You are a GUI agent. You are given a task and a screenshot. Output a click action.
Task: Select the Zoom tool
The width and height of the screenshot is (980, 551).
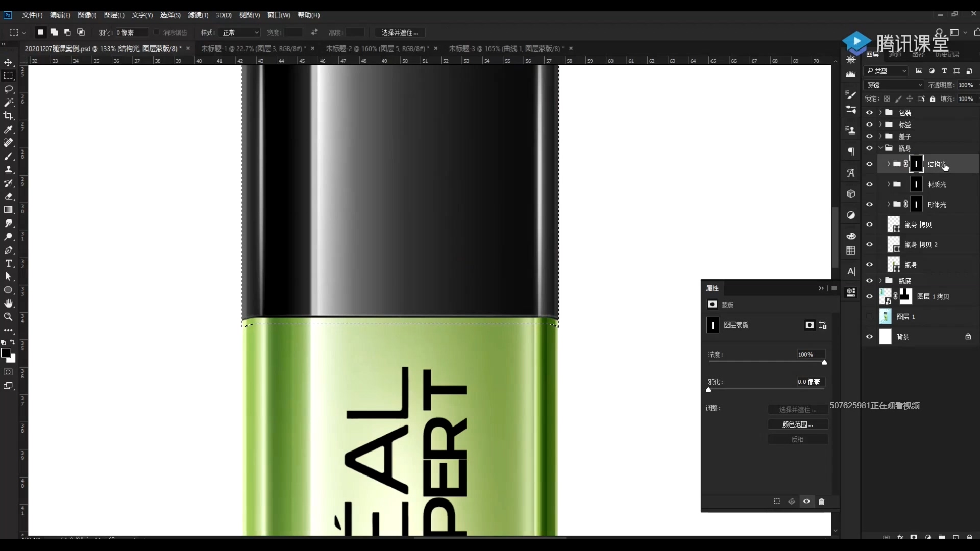(8, 317)
